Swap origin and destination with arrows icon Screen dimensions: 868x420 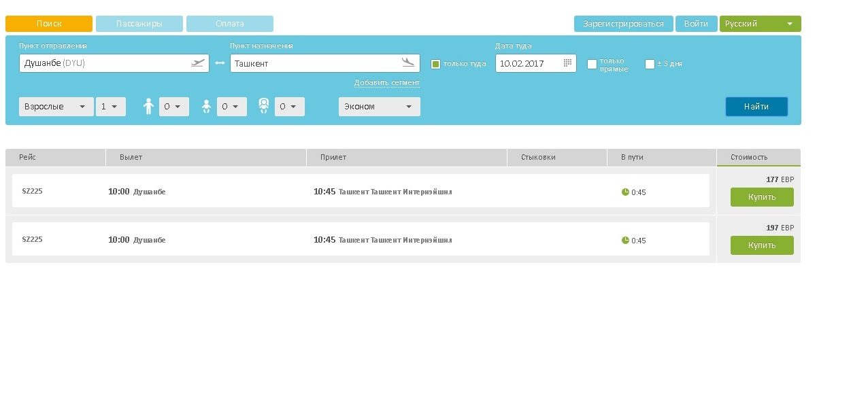coord(220,63)
